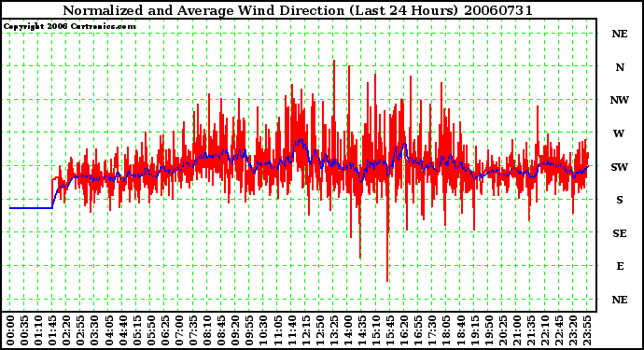
Task: Select the E direction label
Action: [x=620, y=266]
